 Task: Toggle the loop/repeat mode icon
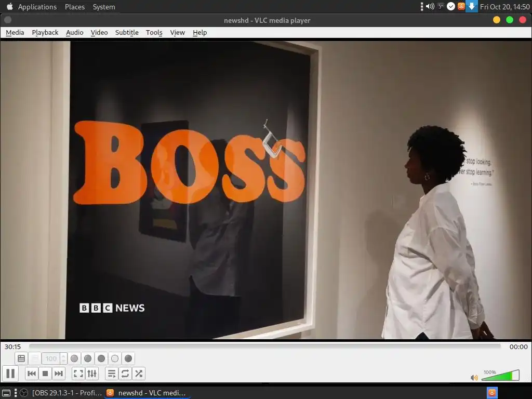[125, 374]
